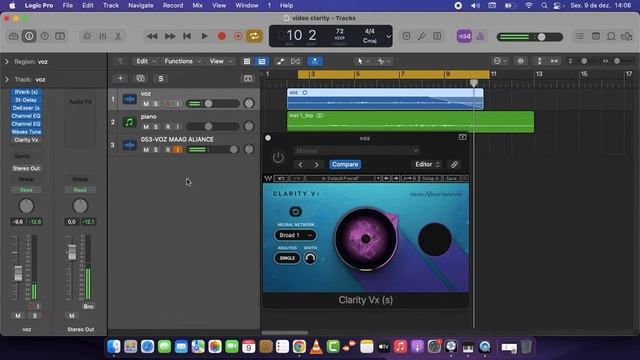
Task: Toggle the Waveform Zoom button
Action: coord(521,61)
